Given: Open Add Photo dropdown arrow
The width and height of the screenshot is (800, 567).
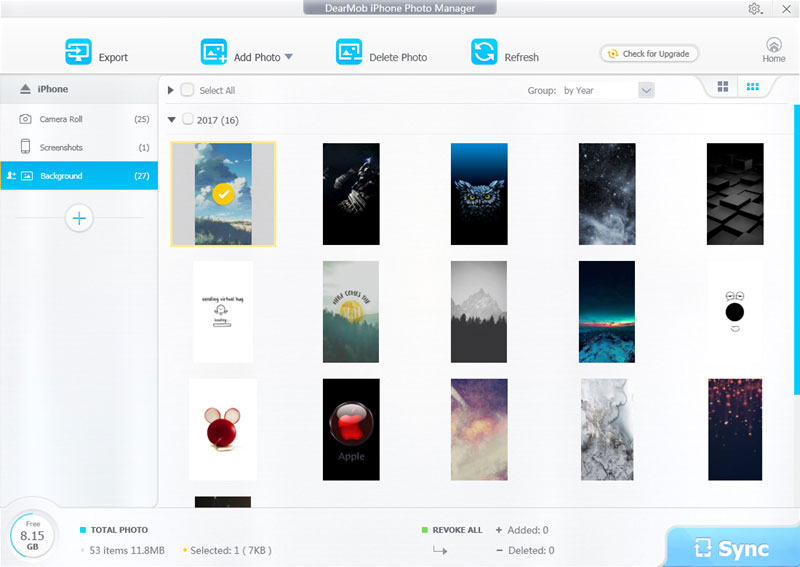Looking at the screenshot, I should pyautogui.click(x=289, y=57).
